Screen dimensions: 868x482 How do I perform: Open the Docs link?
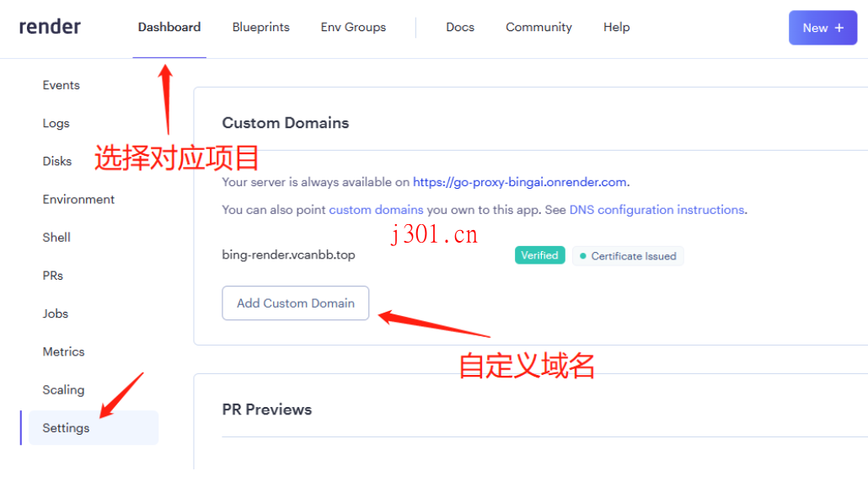click(x=460, y=27)
